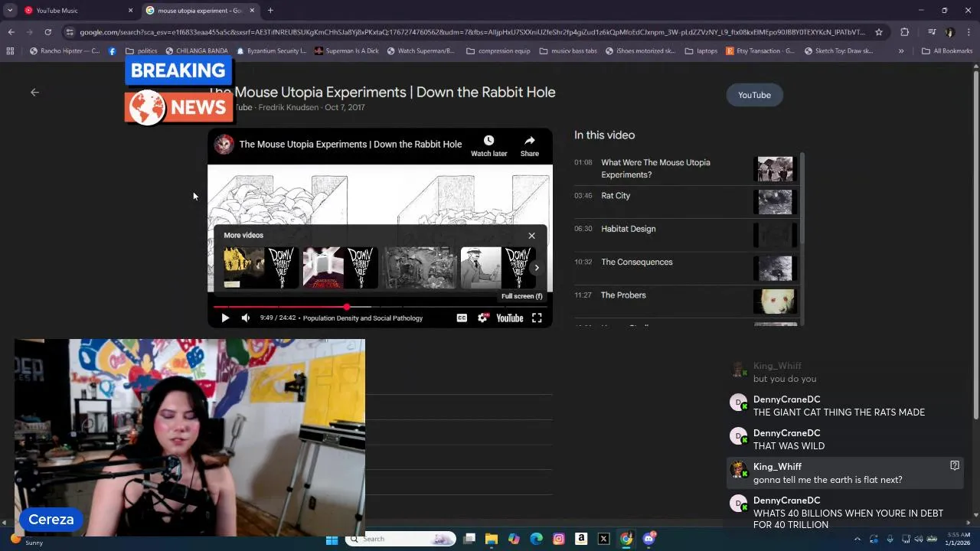The width and height of the screenshot is (980, 551).
Task: Click the Share arrow in the player
Action: 530,140
